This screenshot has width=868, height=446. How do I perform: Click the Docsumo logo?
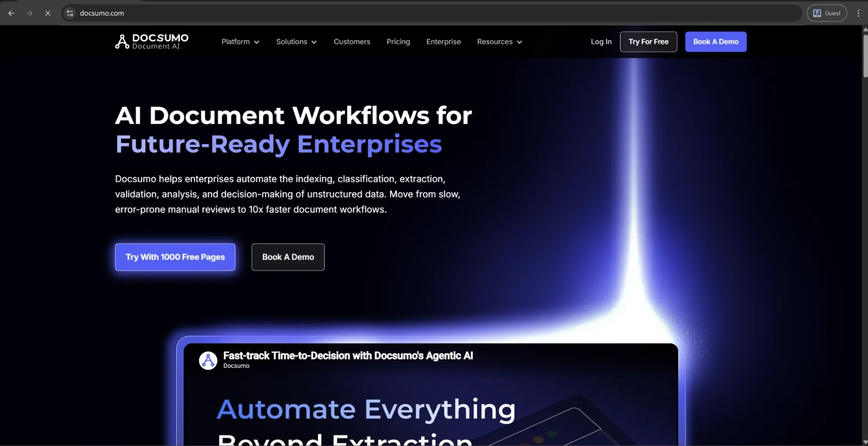152,42
